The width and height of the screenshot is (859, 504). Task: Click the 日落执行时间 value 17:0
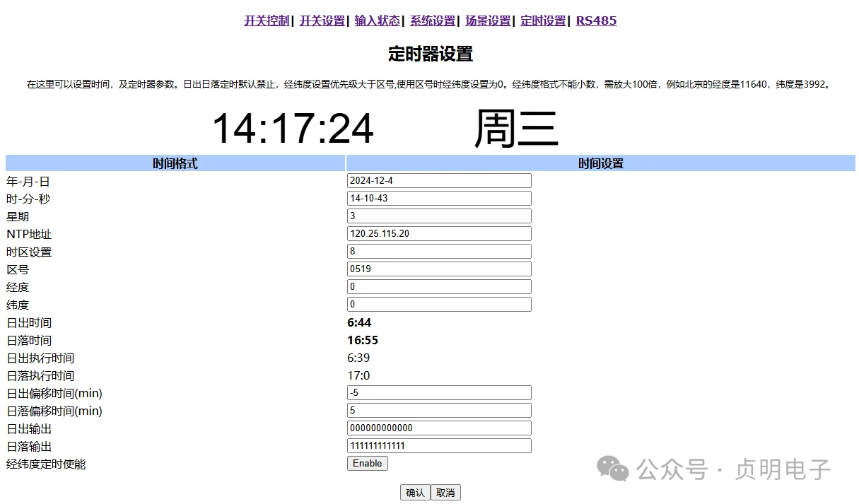(x=358, y=375)
